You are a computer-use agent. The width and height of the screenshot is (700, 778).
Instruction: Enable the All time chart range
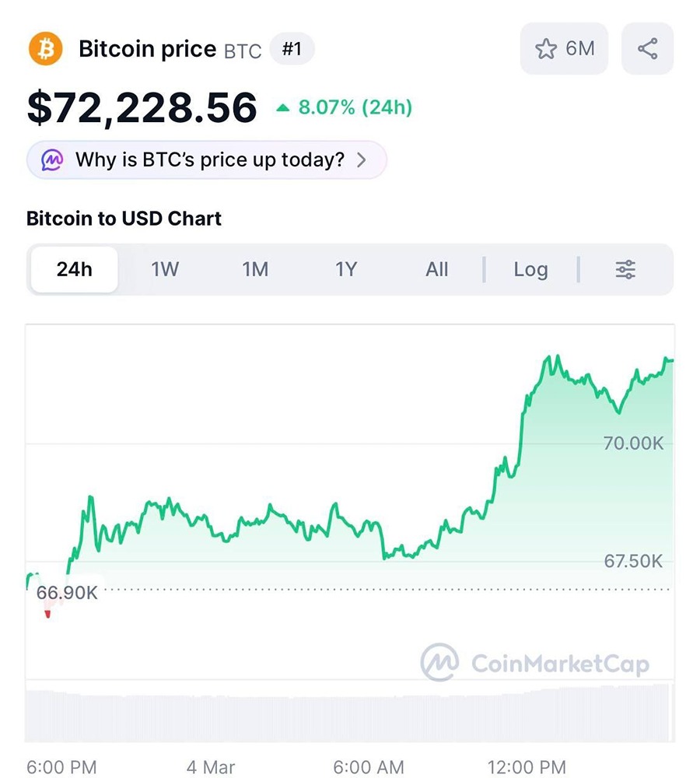[x=436, y=269]
